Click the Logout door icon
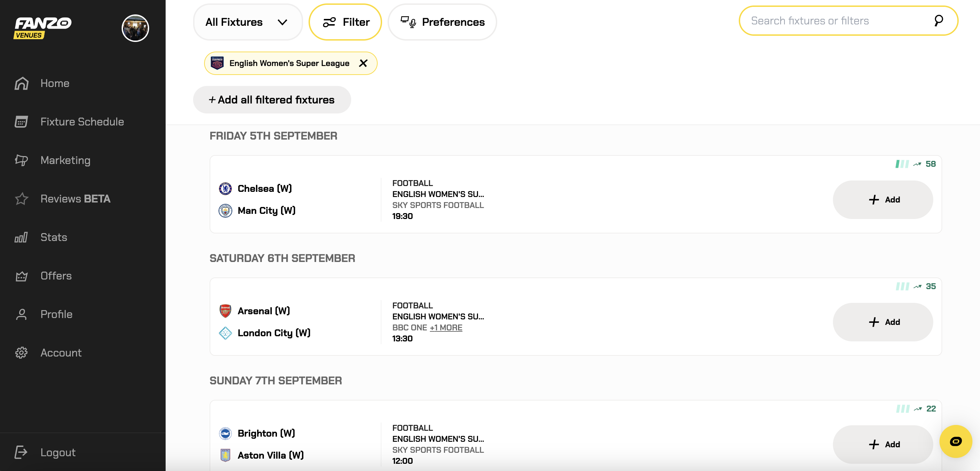 coord(21,452)
